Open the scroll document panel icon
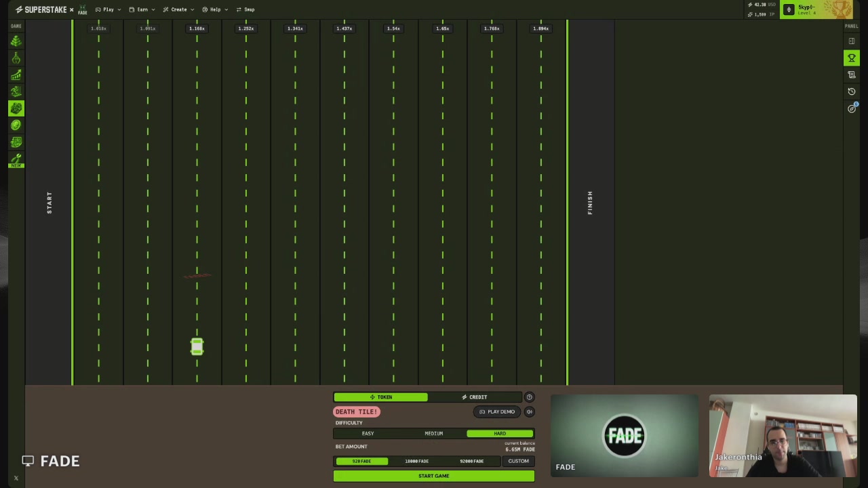The height and width of the screenshot is (488, 868). point(852,75)
